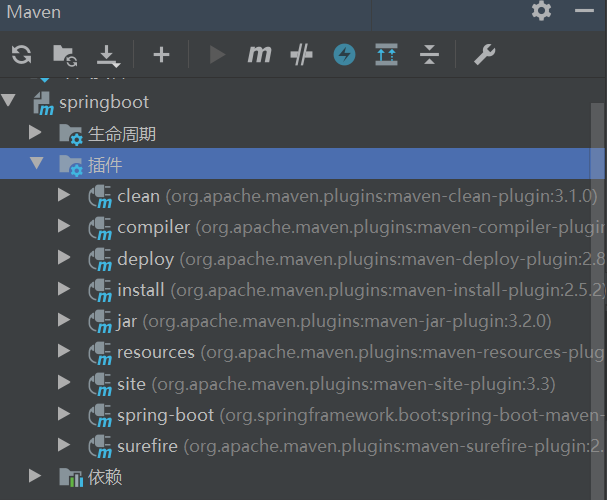This screenshot has width=607, height=500.
Task: Select the 依赖 tree item
Action: [x=105, y=477]
